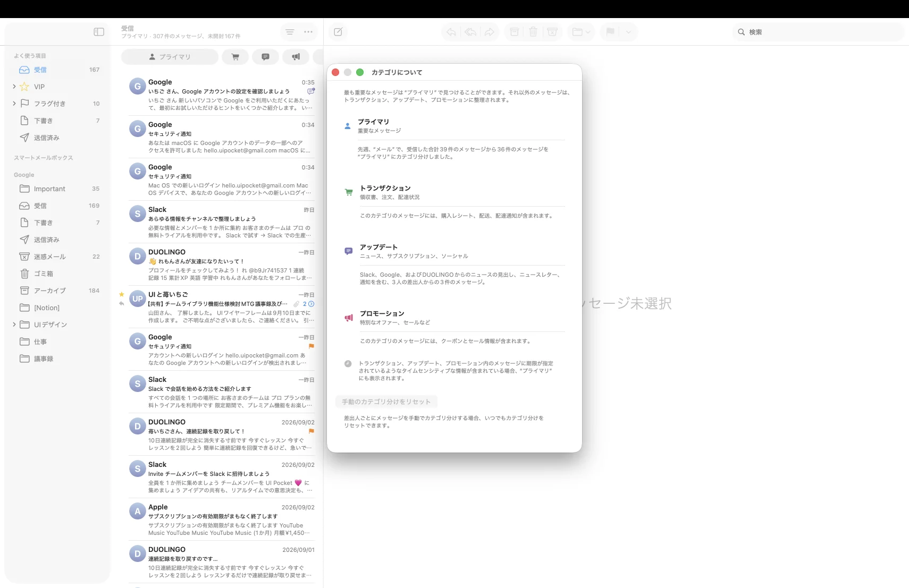Click the reply arrow icon
Screen dimensions: 909x588
point(451,32)
